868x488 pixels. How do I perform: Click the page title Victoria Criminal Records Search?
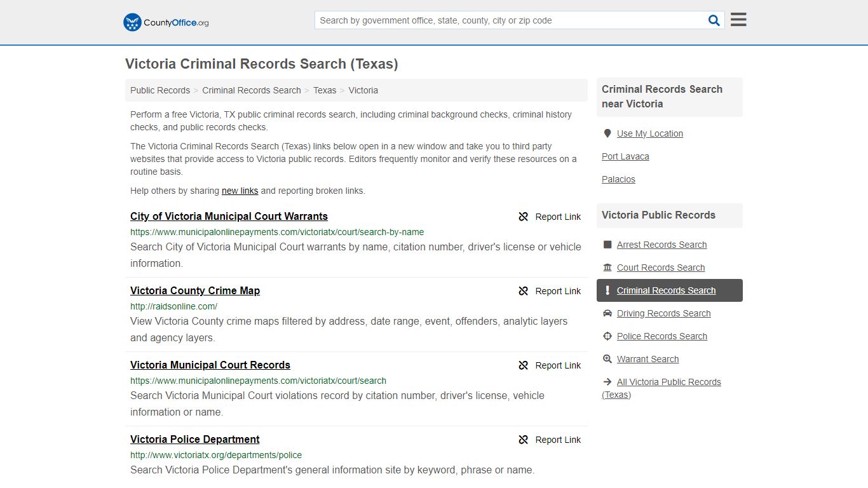tap(261, 64)
